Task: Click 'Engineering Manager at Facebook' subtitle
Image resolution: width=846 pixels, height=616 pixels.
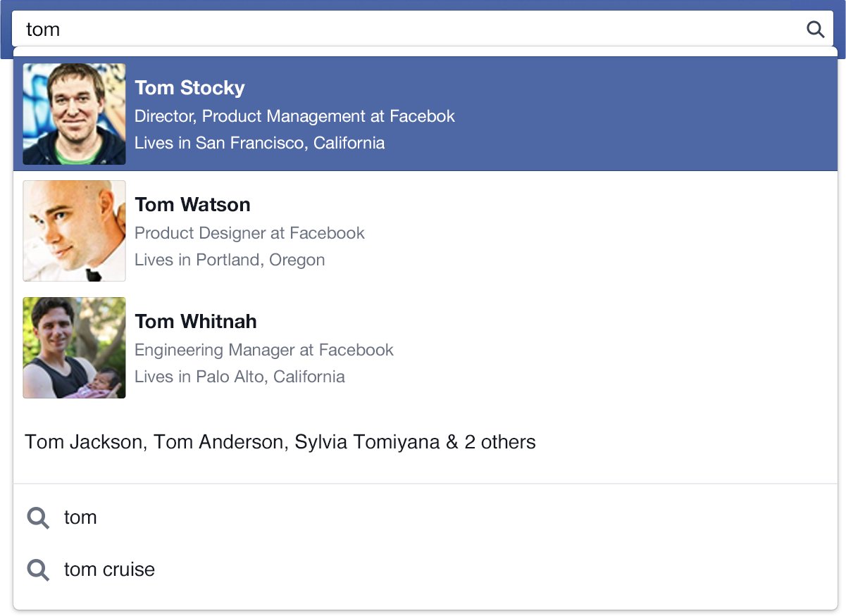Action: (x=263, y=350)
